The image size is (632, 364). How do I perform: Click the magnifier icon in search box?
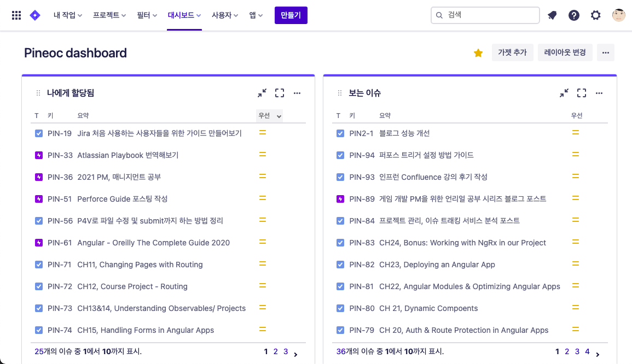[439, 15]
